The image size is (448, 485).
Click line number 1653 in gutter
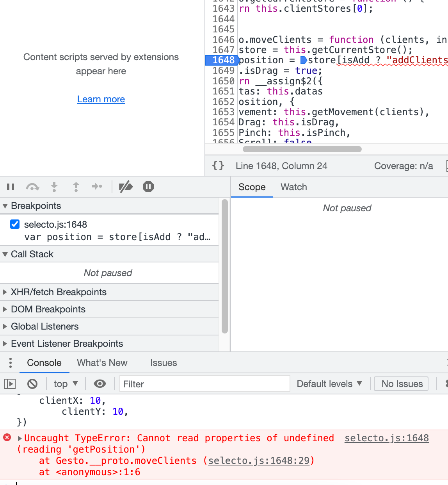point(224,112)
